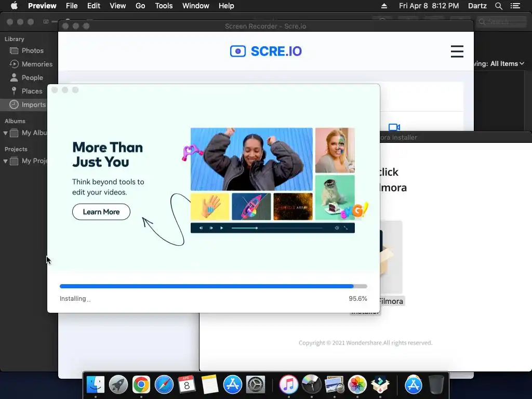This screenshot has width=532, height=399.
Task: Open the Trash in the Dock
Action: point(436,384)
